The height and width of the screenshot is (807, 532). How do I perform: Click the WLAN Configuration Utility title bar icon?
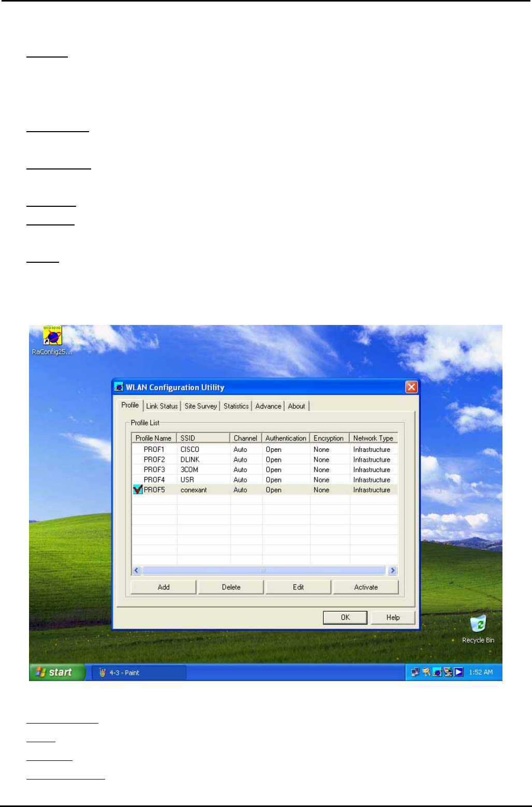[119, 387]
